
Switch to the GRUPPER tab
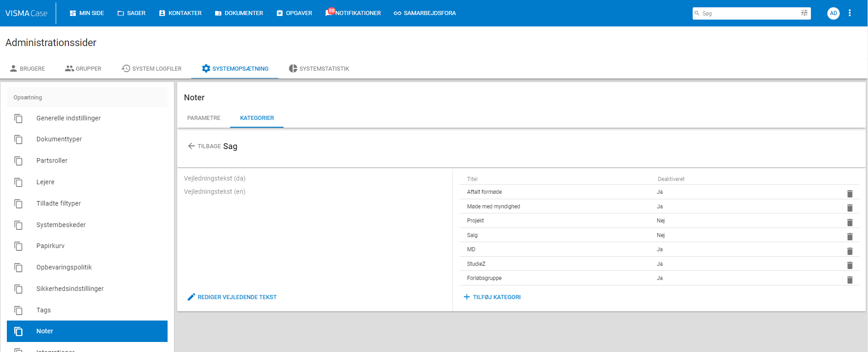[x=83, y=68]
